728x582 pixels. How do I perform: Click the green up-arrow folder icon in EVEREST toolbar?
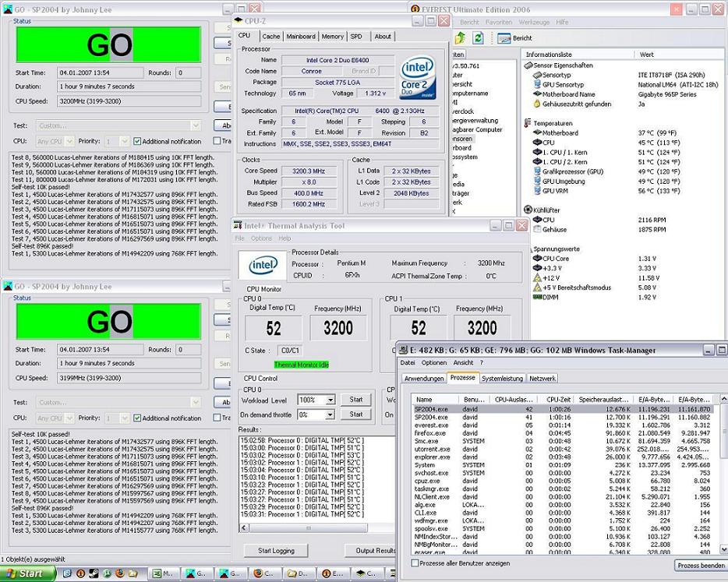point(460,38)
